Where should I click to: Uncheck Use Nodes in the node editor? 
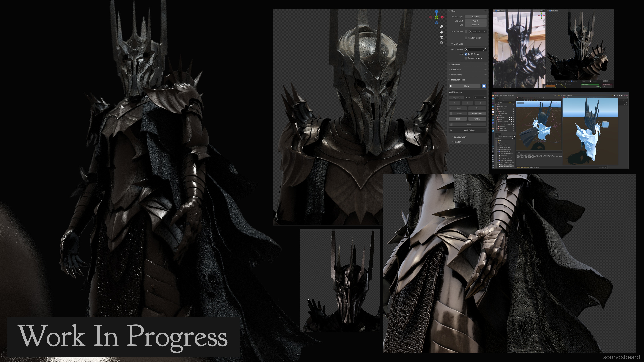572,81
